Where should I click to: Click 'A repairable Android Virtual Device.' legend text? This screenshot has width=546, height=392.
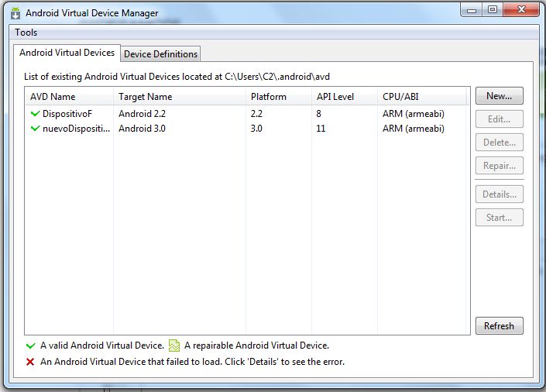[256, 346]
